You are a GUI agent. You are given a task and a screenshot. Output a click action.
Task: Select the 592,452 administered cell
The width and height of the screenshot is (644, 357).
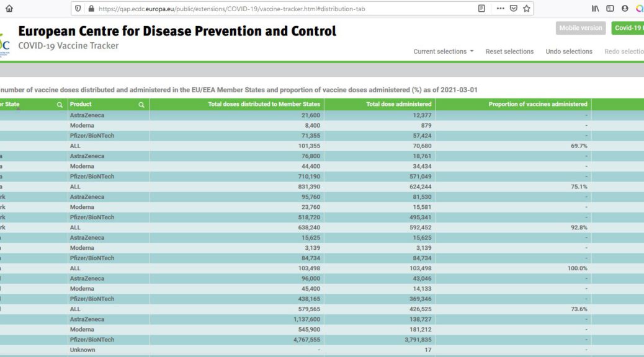click(380, 227)
